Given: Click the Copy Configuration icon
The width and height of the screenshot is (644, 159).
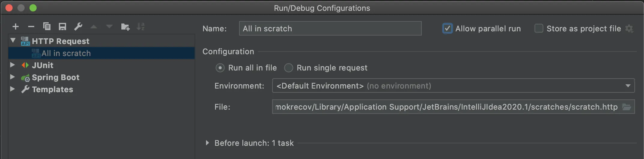Looking at the screenshot, I should pyautogui.click(x=47, y=27).
